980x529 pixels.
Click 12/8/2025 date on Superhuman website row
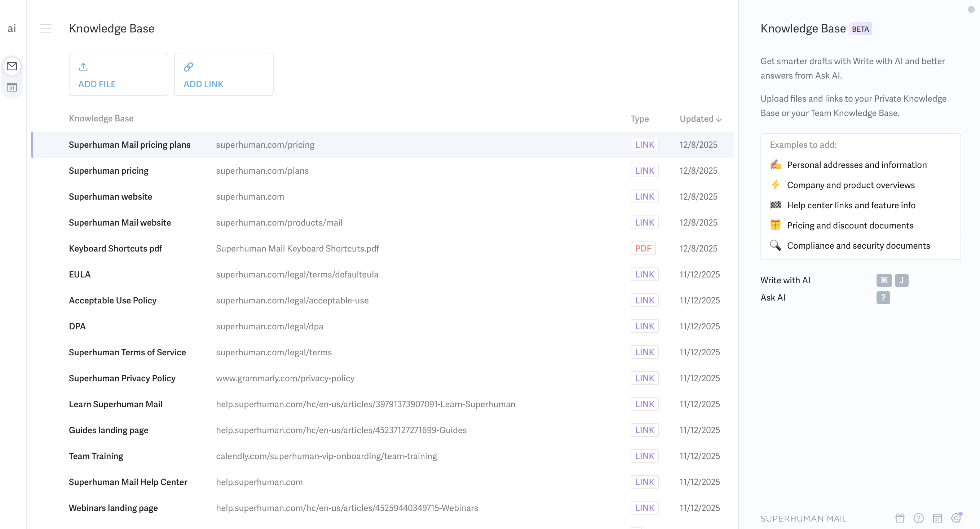coord(698,197)
